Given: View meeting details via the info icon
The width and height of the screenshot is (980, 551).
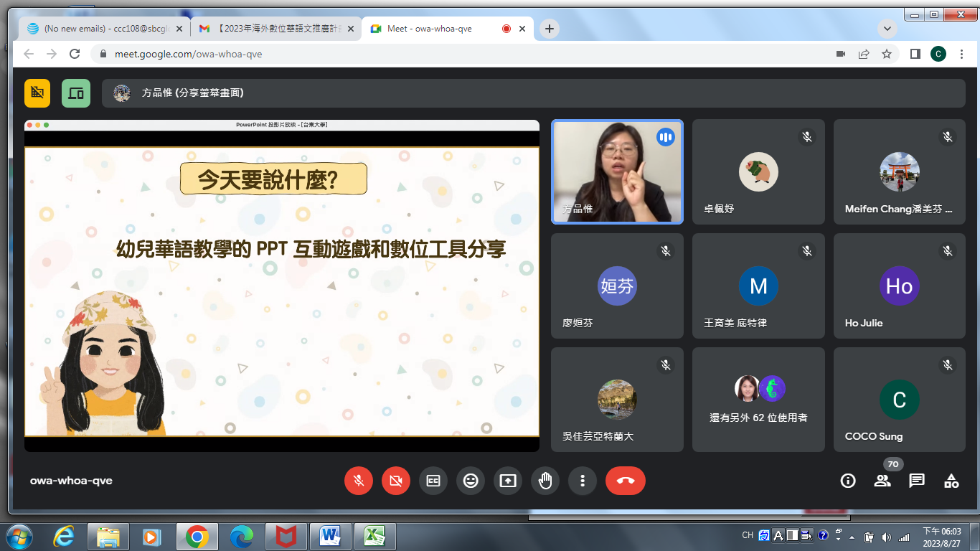Looking at the screenshot, I should [x=848, y=481].
